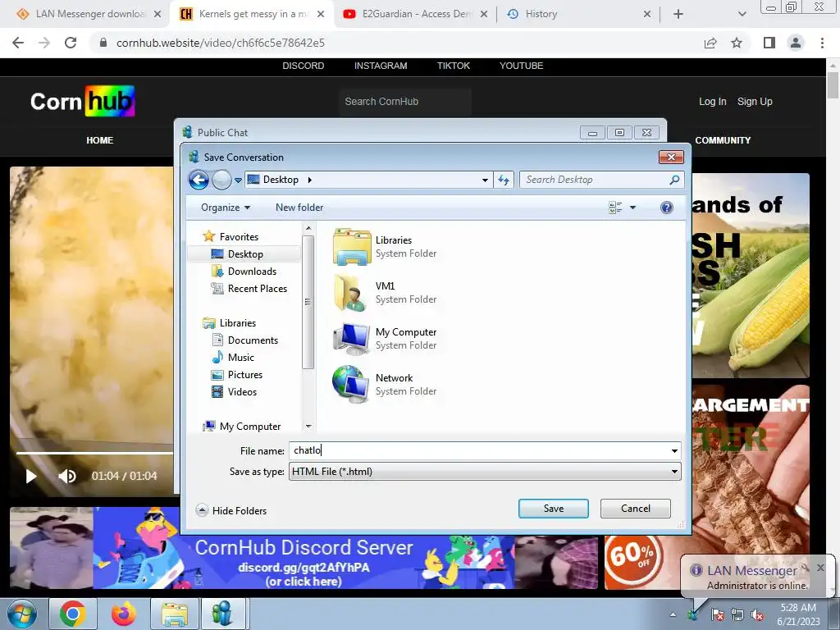Open the DISCORD link in the top bar
Image resolution: width=840 pixels, height=630 pixels.
pyautogui.click(x=304, y=66)
